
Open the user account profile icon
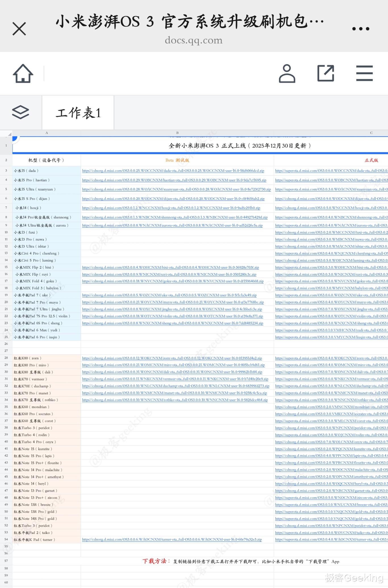(287, 73)
